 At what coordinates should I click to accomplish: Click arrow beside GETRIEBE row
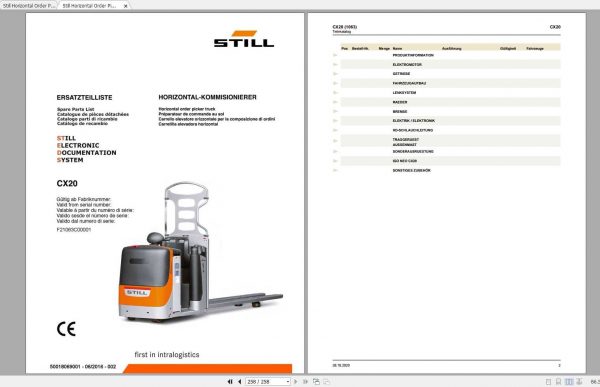[x=335, y=74]
